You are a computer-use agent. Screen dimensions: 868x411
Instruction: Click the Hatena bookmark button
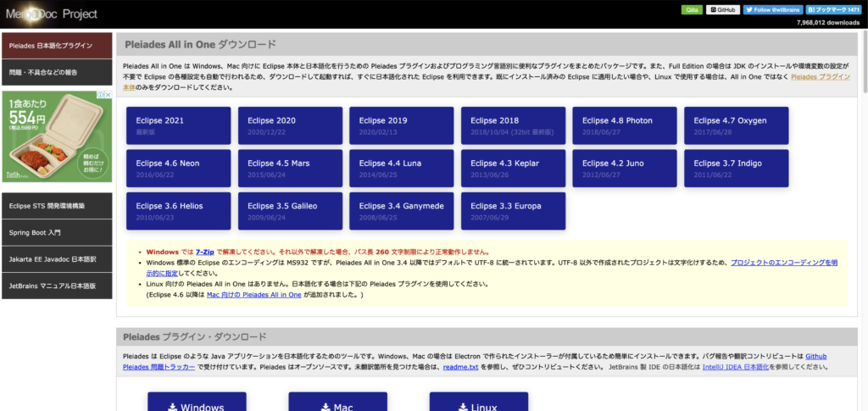pyautogui.click(x=832, y=10)
